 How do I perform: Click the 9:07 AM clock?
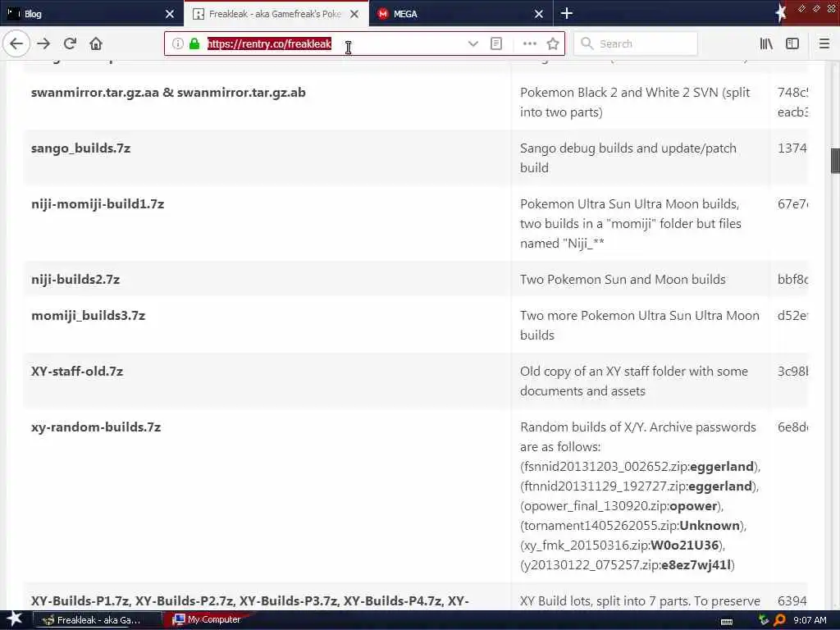point(810,620)
